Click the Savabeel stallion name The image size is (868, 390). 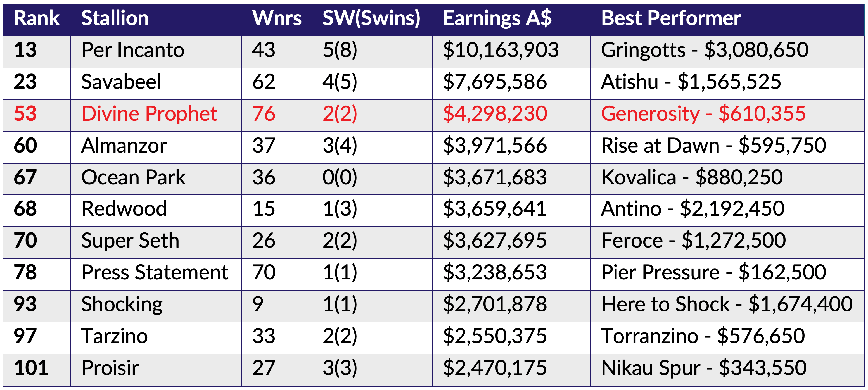(121, 82)
